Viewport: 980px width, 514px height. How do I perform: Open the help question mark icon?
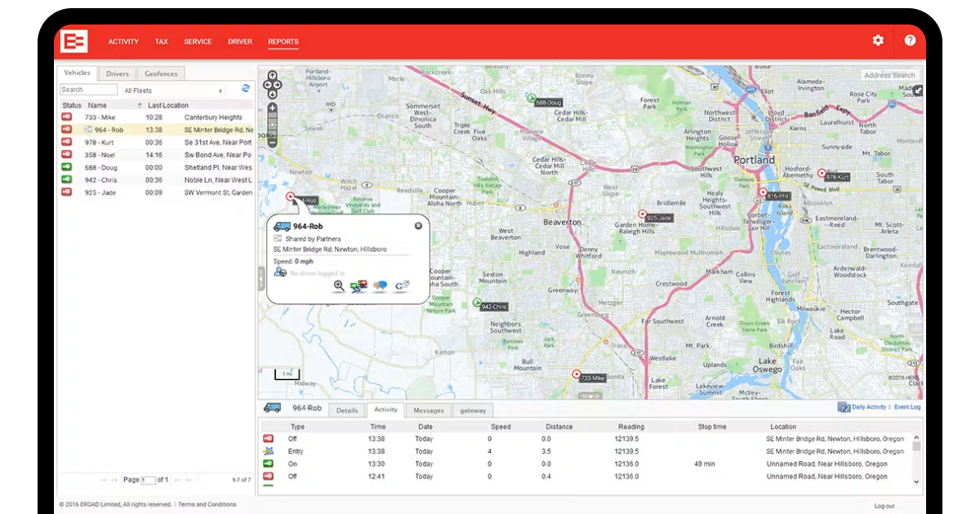click(x=910, y=40)
